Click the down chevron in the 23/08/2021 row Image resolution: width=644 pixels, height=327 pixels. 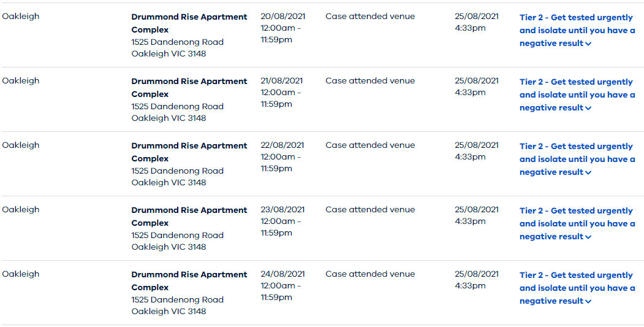pos(588,237)
